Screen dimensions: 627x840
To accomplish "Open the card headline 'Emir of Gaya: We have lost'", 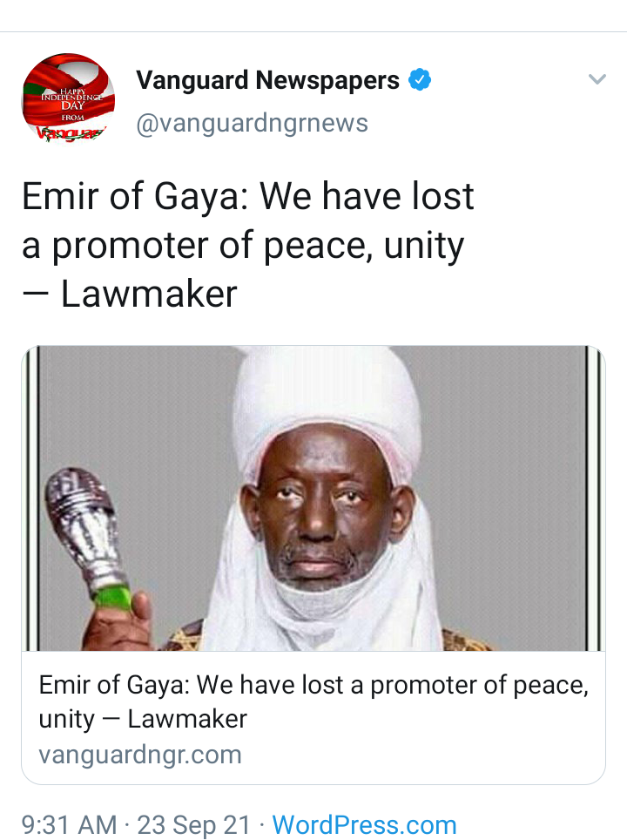I will tap(313, 685).
